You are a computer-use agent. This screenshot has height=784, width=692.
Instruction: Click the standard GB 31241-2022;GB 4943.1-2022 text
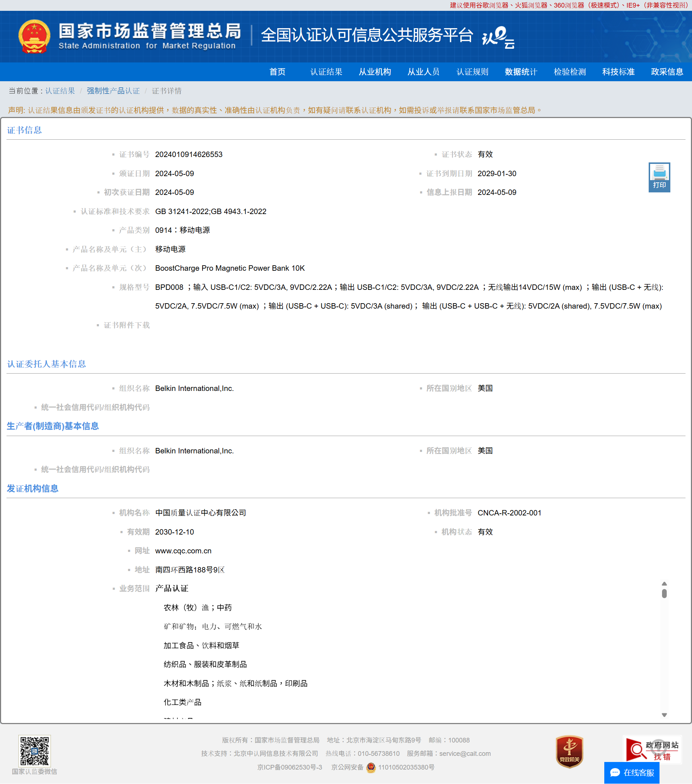tap(210, 212)
